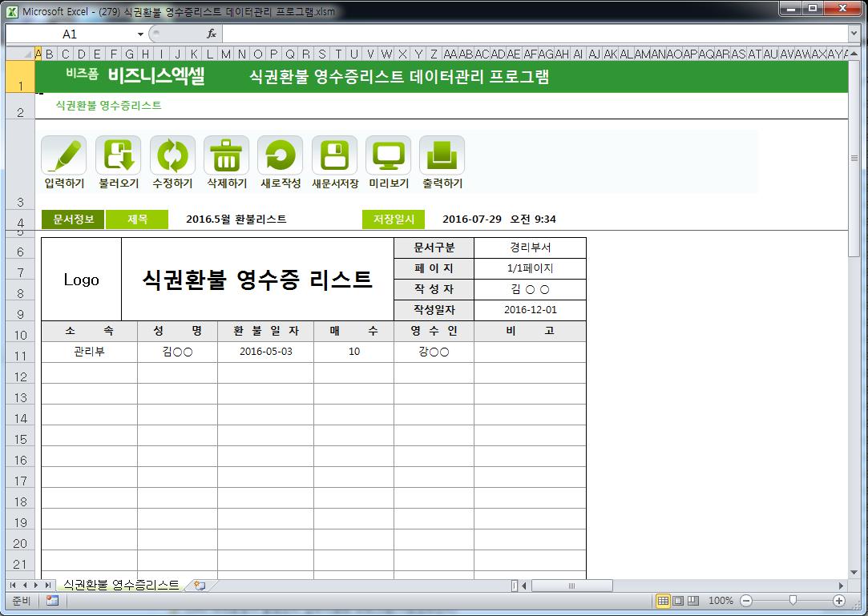The width and height of the screenshot is (868, 616).
Task: Switch to Page Layout view
Action: click(678, 601)
